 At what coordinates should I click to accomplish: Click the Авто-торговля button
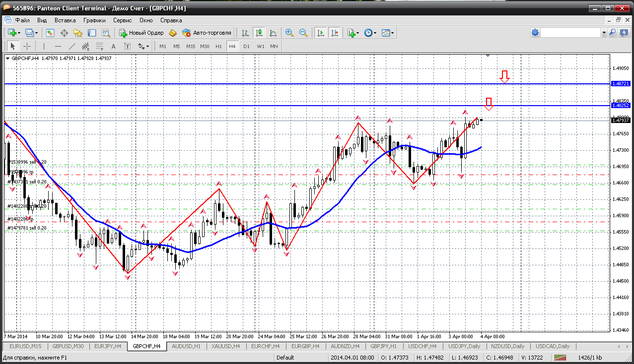point(207,33)
